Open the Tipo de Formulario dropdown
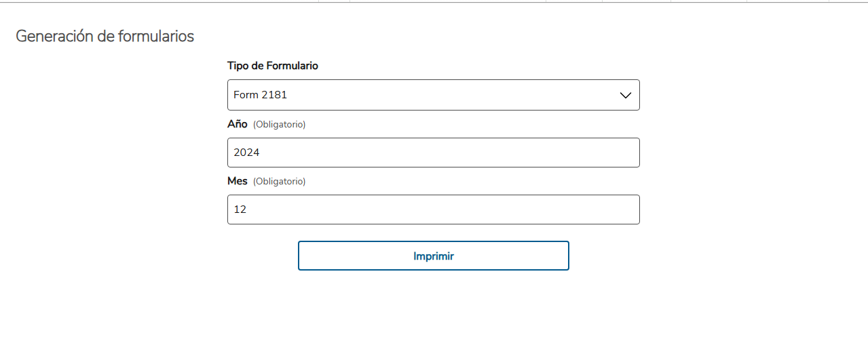 (433, 95)
